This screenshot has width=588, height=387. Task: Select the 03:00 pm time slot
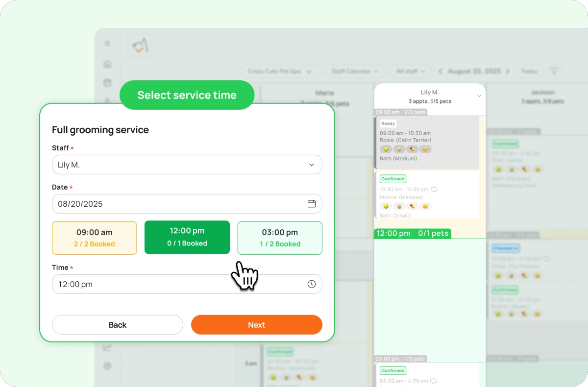point(279,238)
